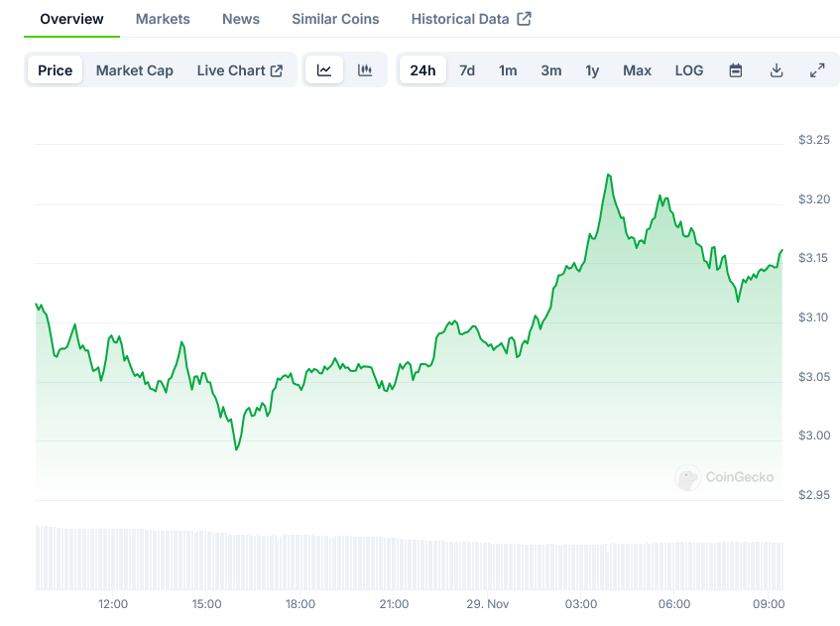Screen dimensions: 840x626
Task: Select the 24h time range
Action: pos(422,70)
